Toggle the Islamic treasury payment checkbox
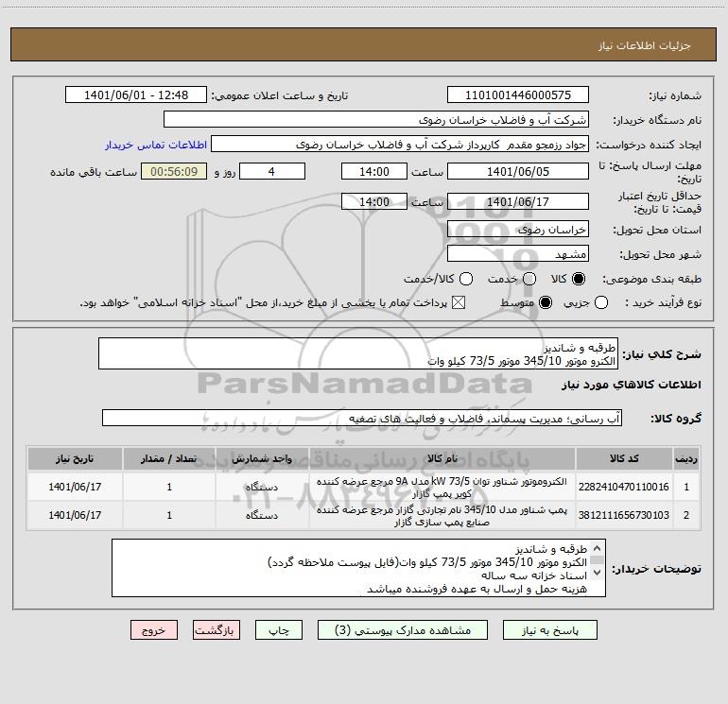The width and height of the screenshot is (728, 704). click(x=459, y=302)
